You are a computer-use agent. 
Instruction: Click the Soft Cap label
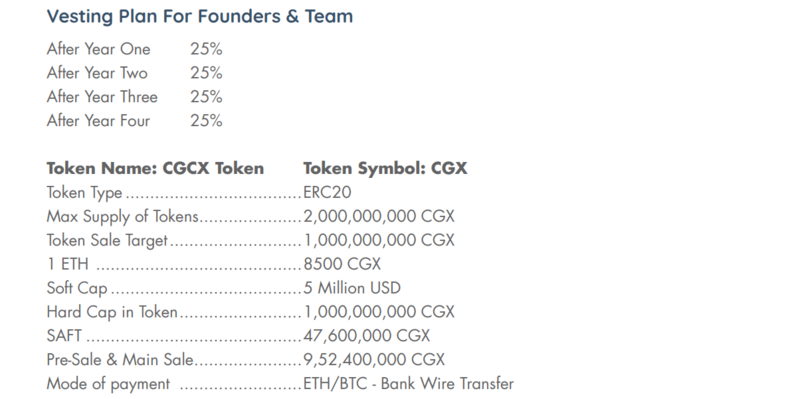[x=77, y=288]
